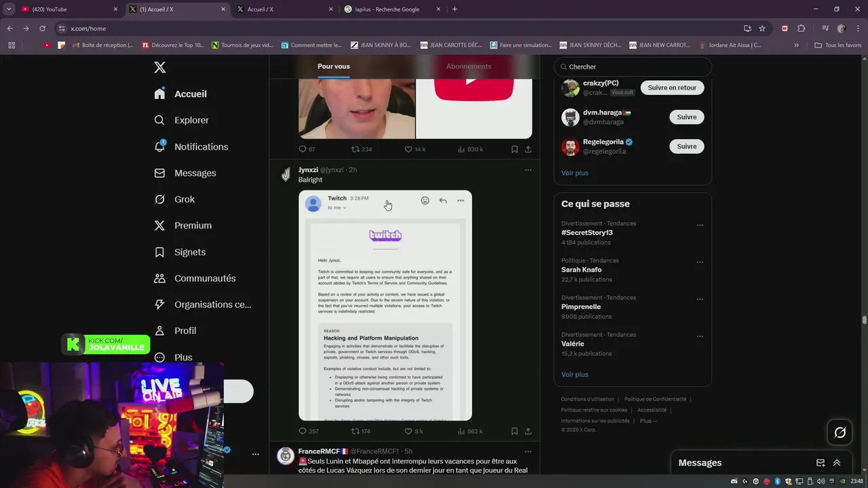Switch to Pour vous tab
The image size is (868, 488).
tap(334, 66)
